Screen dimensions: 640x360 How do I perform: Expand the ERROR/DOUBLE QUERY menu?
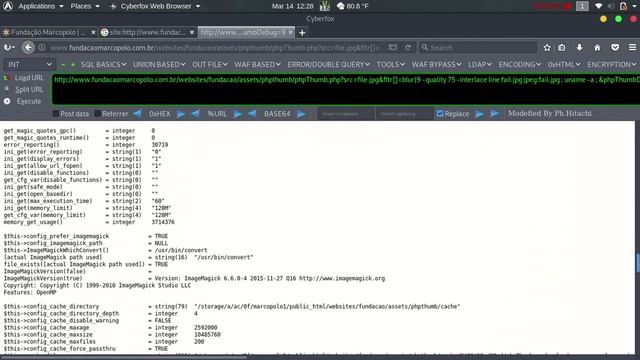tap(329, 64)
